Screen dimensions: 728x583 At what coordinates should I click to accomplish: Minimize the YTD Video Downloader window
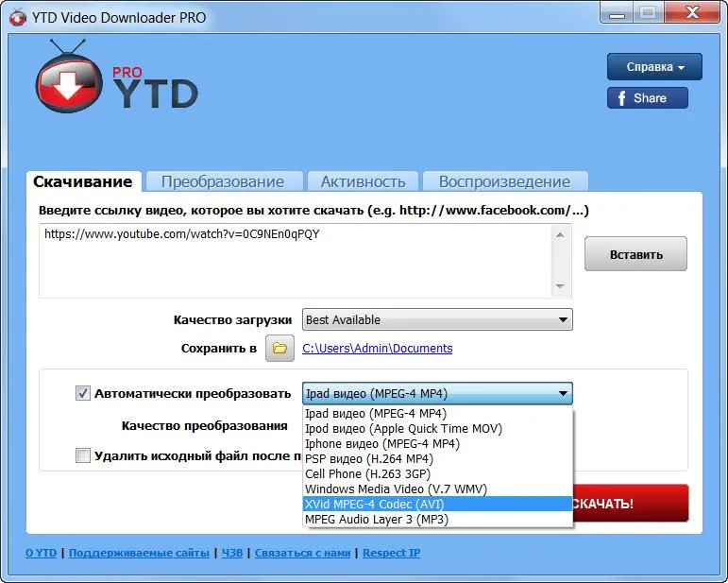617,13
